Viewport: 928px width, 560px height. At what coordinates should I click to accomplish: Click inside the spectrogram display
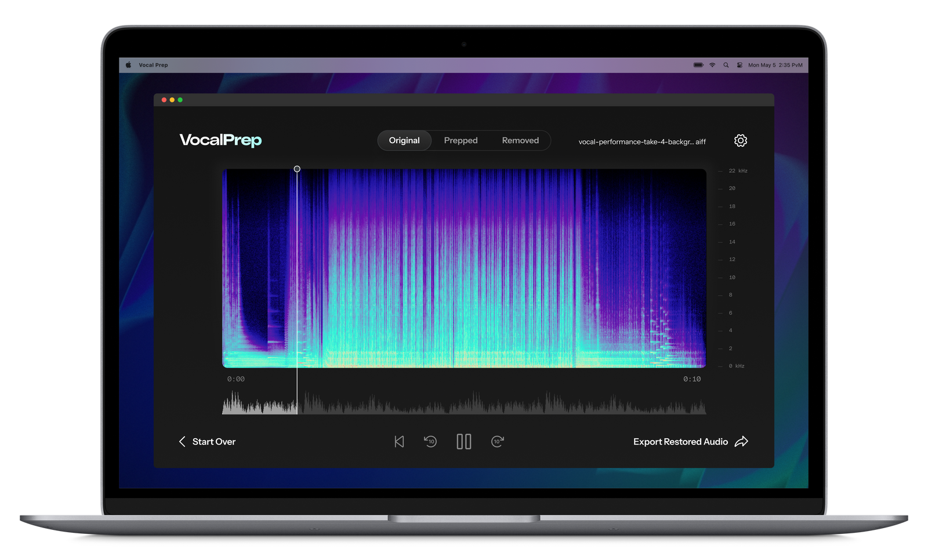click(x=464, y=268)
